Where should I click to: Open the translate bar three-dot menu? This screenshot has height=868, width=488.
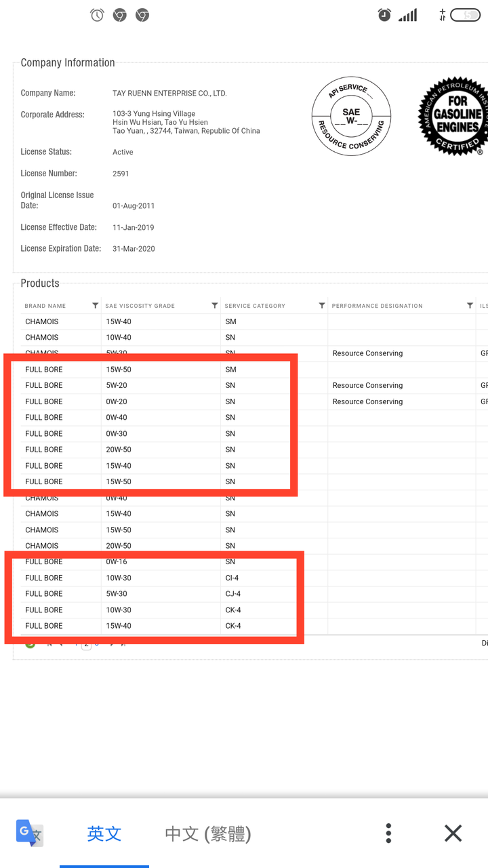[388, 833]
